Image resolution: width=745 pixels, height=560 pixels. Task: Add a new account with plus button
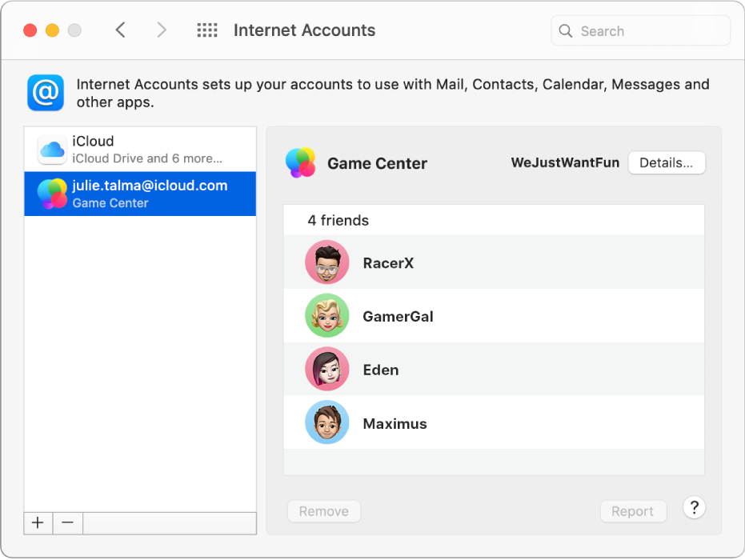coord(38,523)
